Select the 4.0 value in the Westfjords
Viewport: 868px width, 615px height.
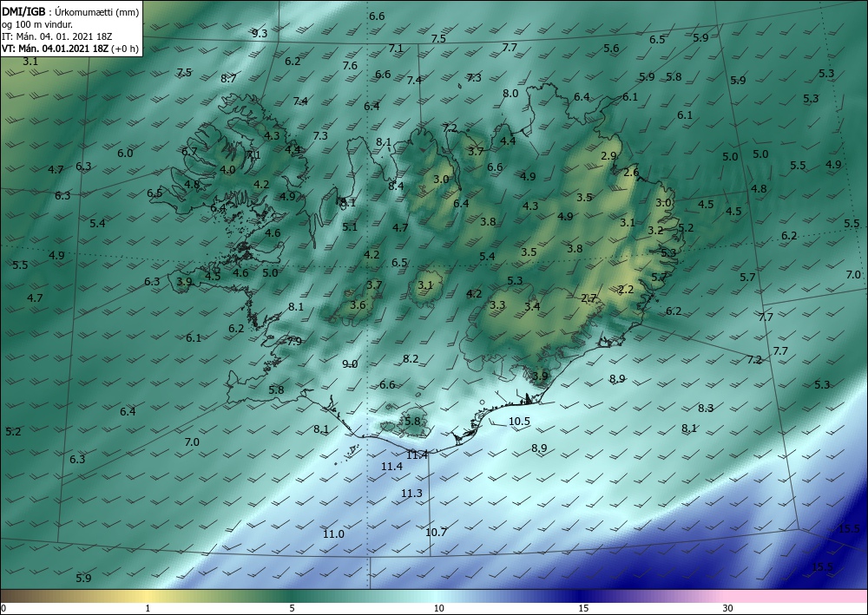(227, 170)
